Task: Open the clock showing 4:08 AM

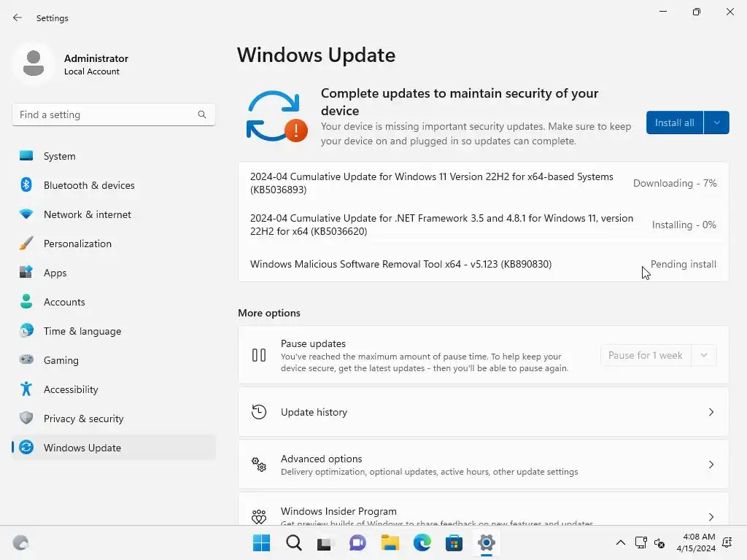Action: point(696,542)
